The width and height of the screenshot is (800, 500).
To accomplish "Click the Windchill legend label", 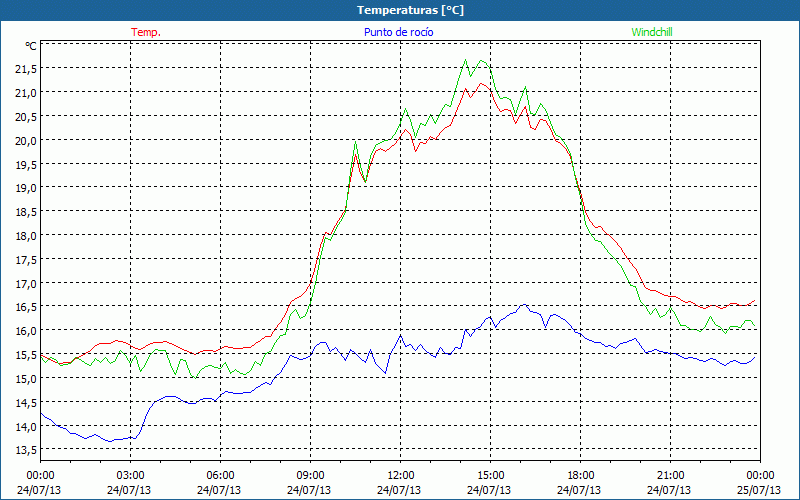I will 652,32.
